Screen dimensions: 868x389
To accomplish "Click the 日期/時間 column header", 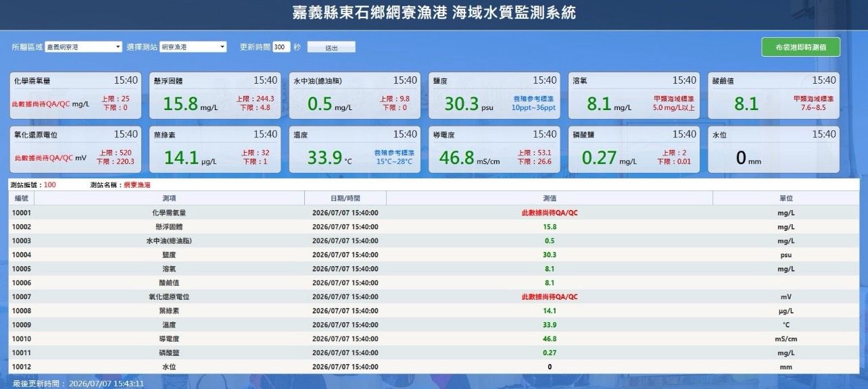I will pyautogui.click(x=345, y=199).
